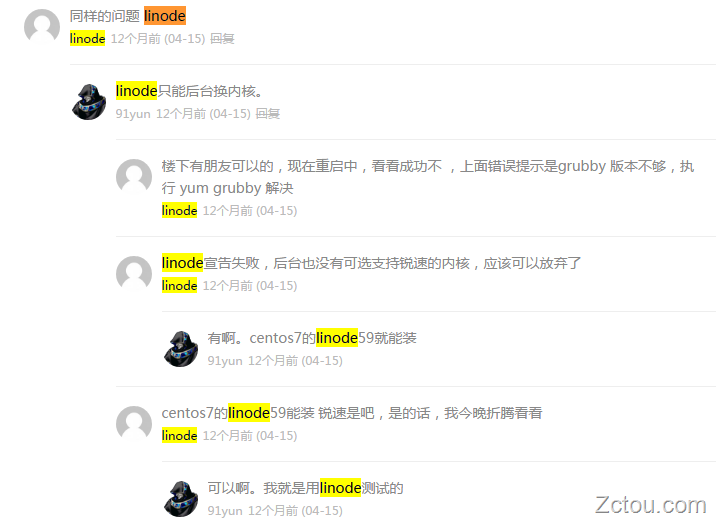Click the orange highlighted linode in first comment
Image resolution: width=716 pixels, height=521 pixels.
165,16
